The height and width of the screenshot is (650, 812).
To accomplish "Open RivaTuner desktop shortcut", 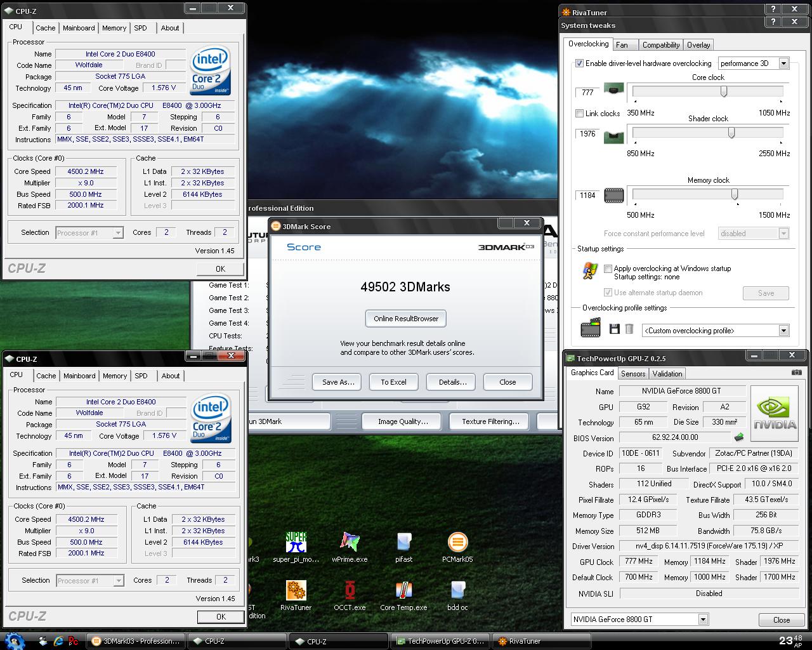I will (x=296, y=595).
